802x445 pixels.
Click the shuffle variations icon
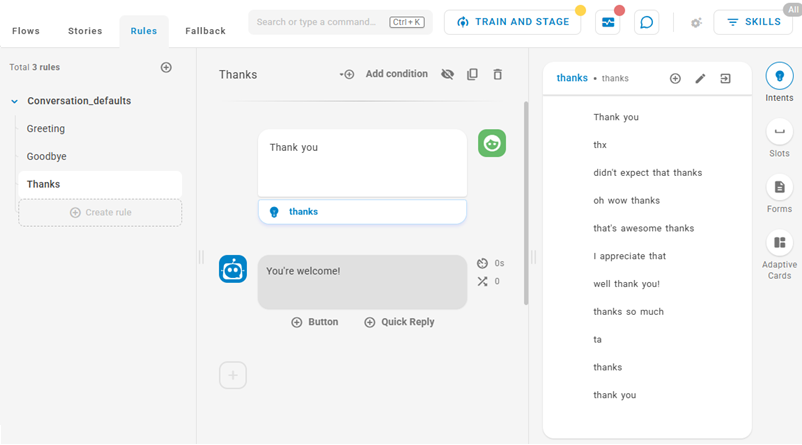coord(482,281)
